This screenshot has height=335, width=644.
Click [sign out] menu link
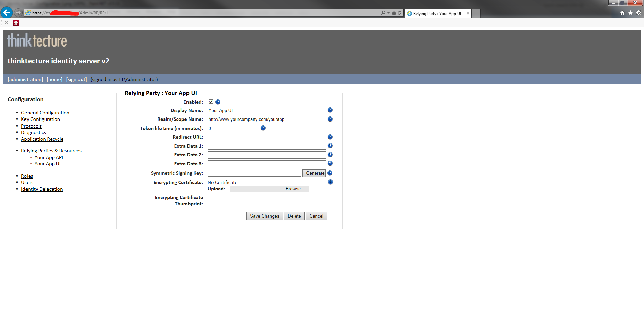(76, 79)
